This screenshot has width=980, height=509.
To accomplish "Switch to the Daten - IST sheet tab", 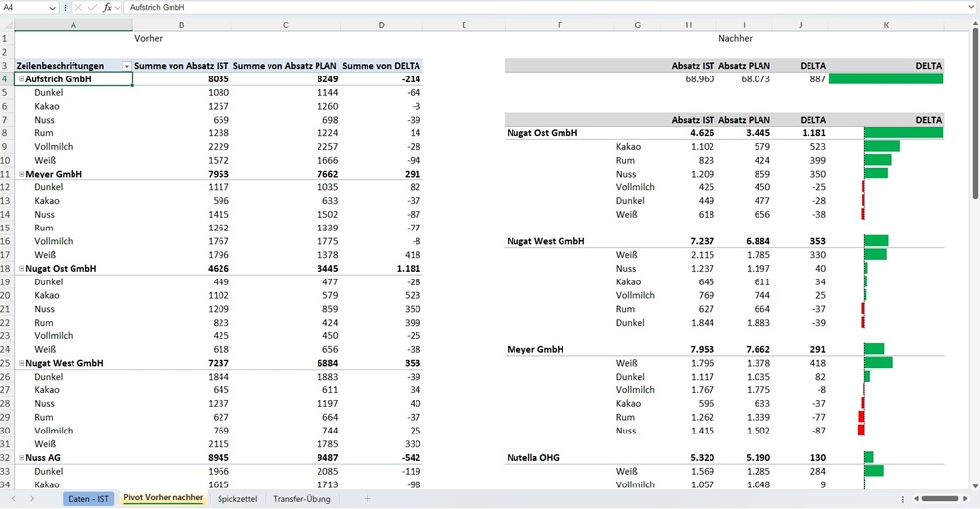I will pyautogui.click(x=88, y=499).
